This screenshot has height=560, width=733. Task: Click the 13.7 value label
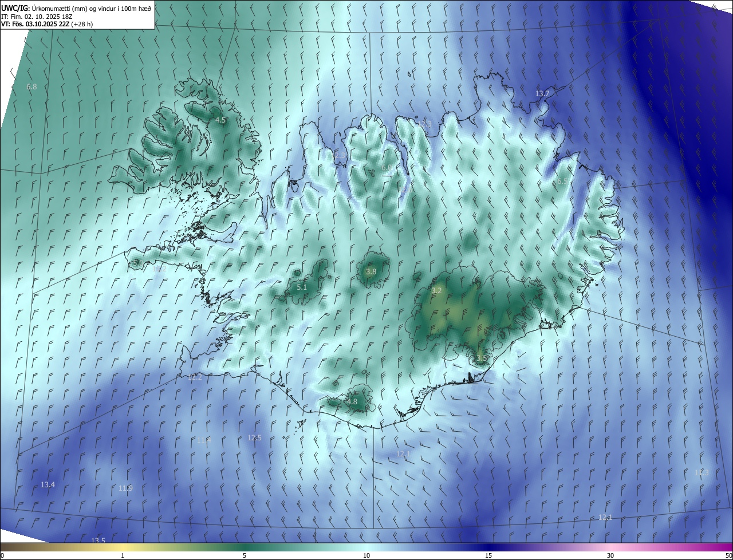click(x=542, y=93)
